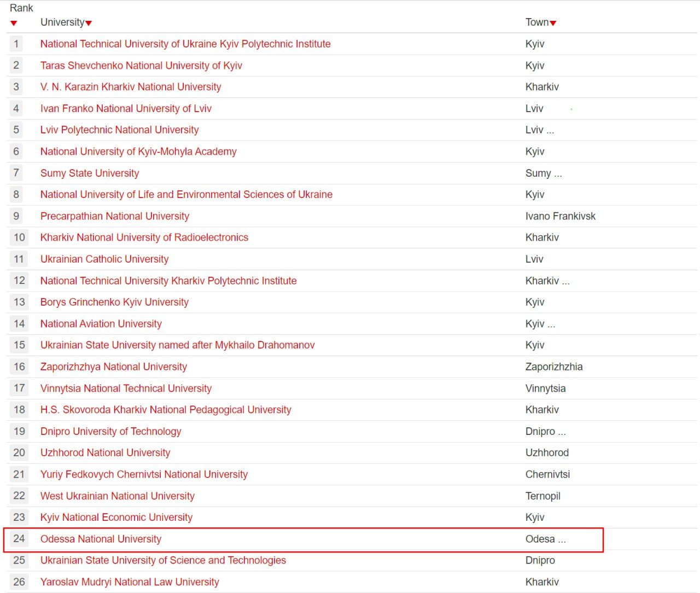Open Dnipro University of Technology

pyautogui.click(x=110, y=431)
